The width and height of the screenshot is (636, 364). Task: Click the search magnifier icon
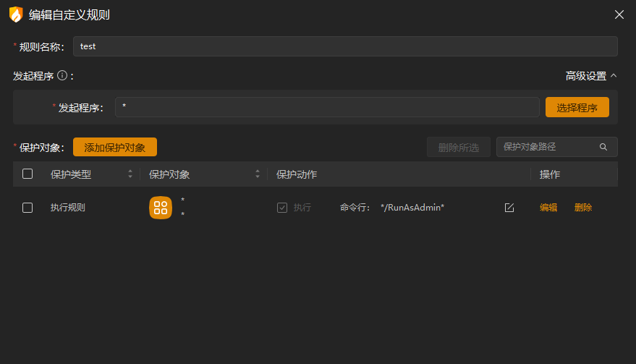click(x=603, y=147)
